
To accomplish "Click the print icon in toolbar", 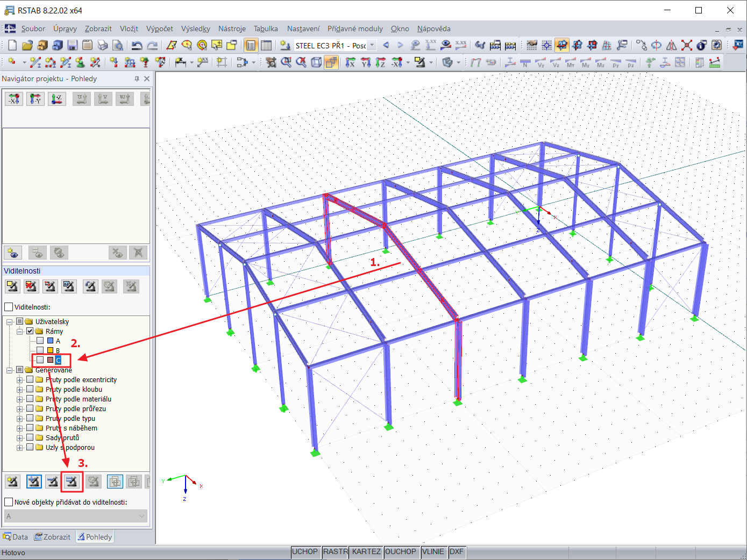I will click(x=103, y=46).
